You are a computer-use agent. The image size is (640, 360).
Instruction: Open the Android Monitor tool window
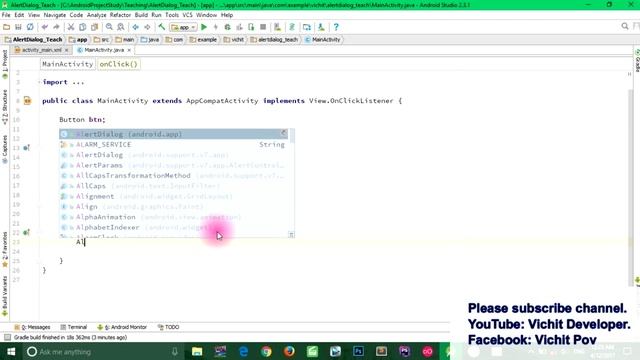tap(122, 327)
